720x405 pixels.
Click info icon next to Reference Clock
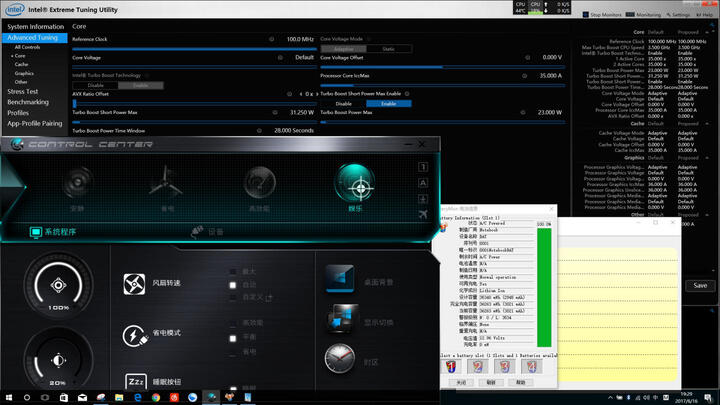pos(272,39)
